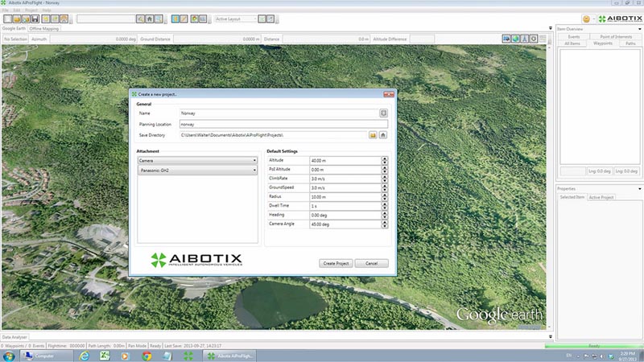This screenshot has height=362, width=644.
Task: Expand the Item Overview panel menu arrow
Action: tap(639, 29)
